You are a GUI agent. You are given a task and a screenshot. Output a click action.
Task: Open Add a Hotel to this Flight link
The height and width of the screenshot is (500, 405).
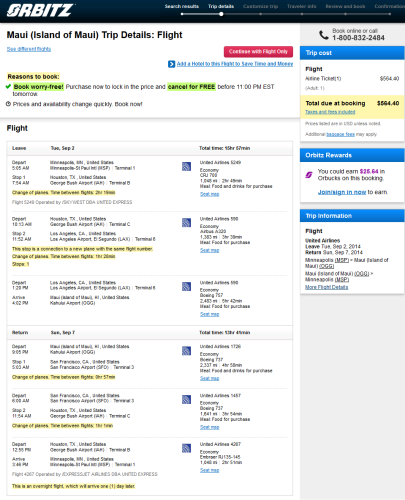click(235, 64)
